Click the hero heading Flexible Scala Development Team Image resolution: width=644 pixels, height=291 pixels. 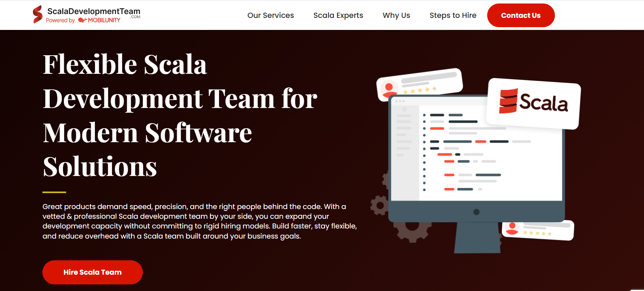pos(180,115)
